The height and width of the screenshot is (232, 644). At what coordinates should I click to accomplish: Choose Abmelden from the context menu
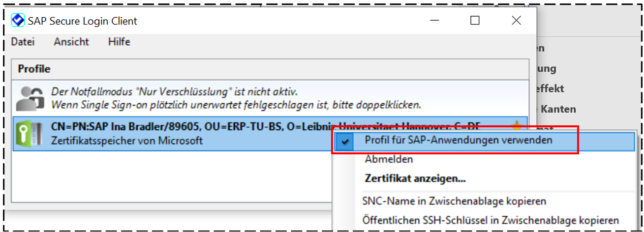pos(389,159)
